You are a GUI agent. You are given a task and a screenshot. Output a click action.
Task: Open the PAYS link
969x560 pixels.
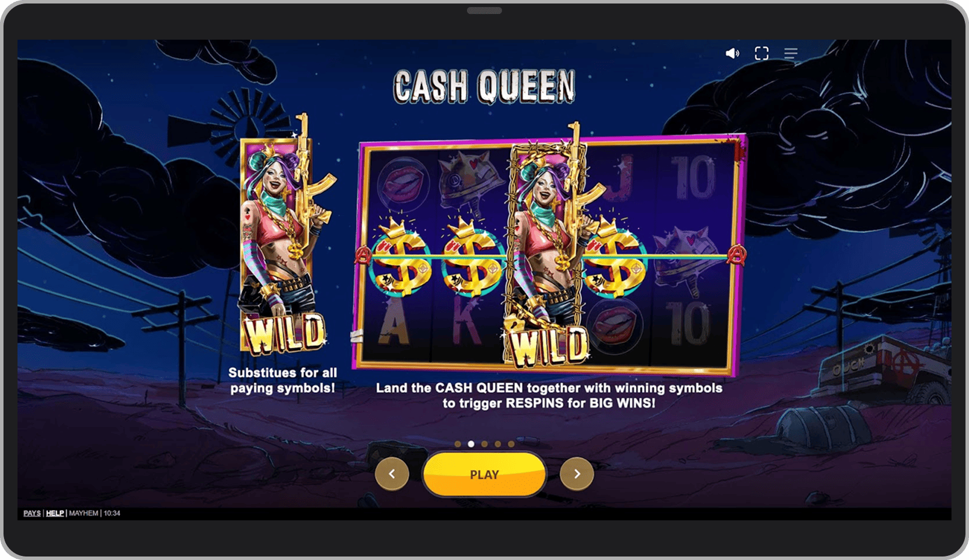click(32, 513)
